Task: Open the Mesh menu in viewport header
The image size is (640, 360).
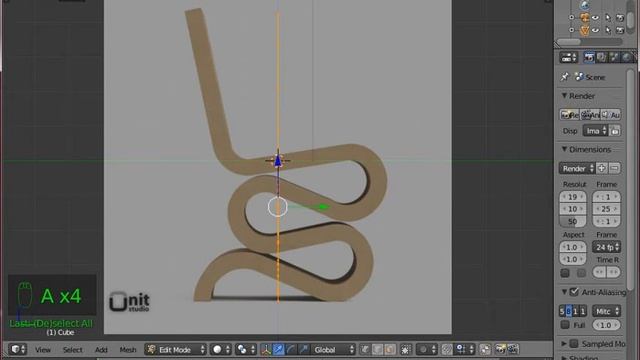Action: click(x=127, y=350)
